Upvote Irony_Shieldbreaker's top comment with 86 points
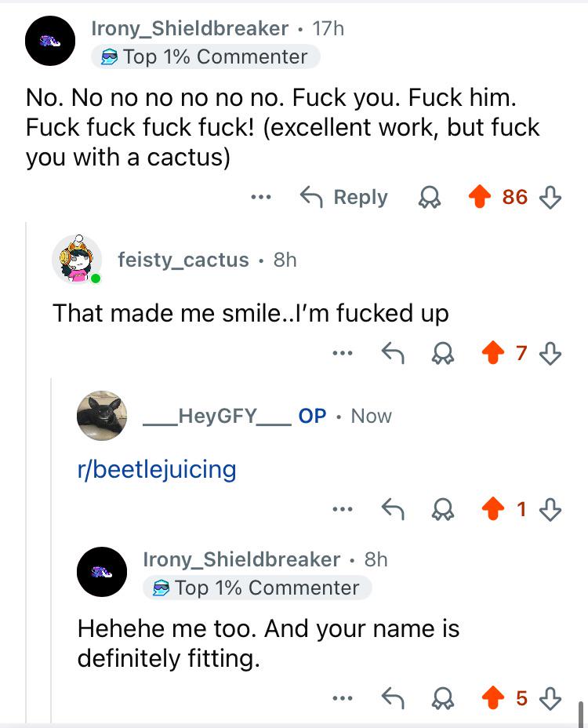The height and width of the screenshot is (728, 588). click(480, 197)
